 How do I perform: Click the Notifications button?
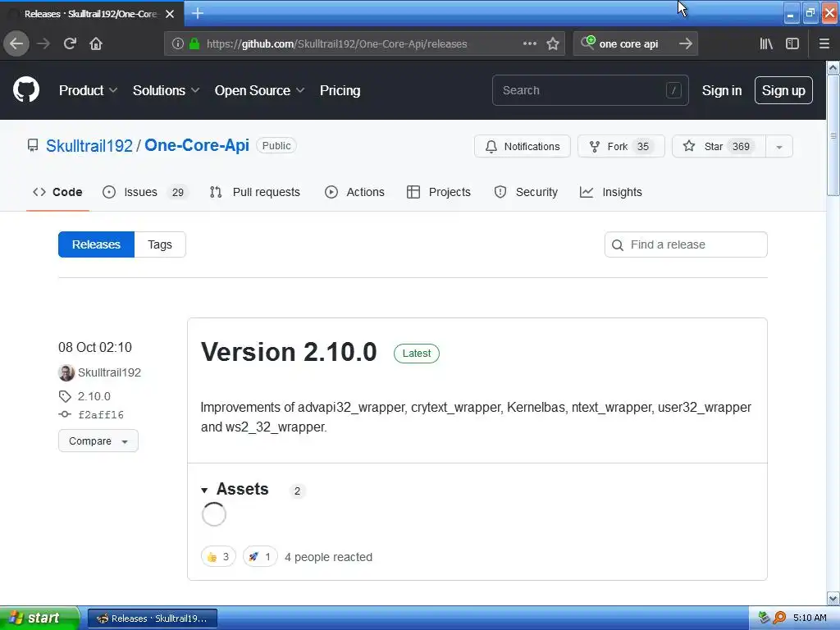[523, 147]
